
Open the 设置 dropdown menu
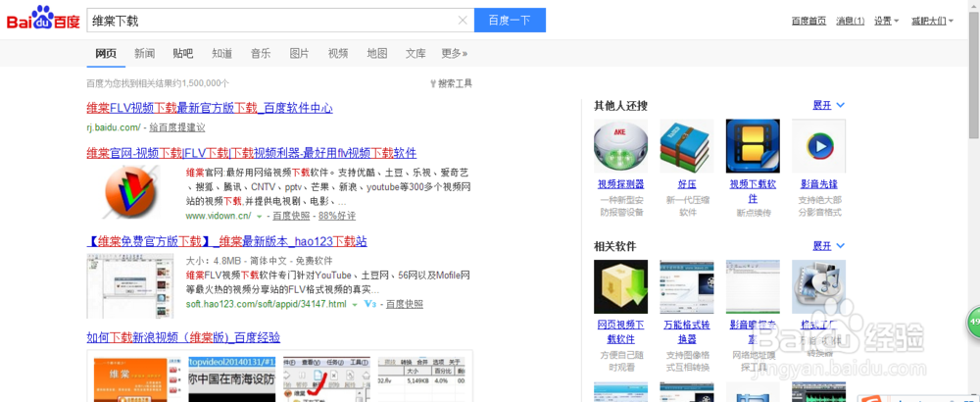click(886, 21)
